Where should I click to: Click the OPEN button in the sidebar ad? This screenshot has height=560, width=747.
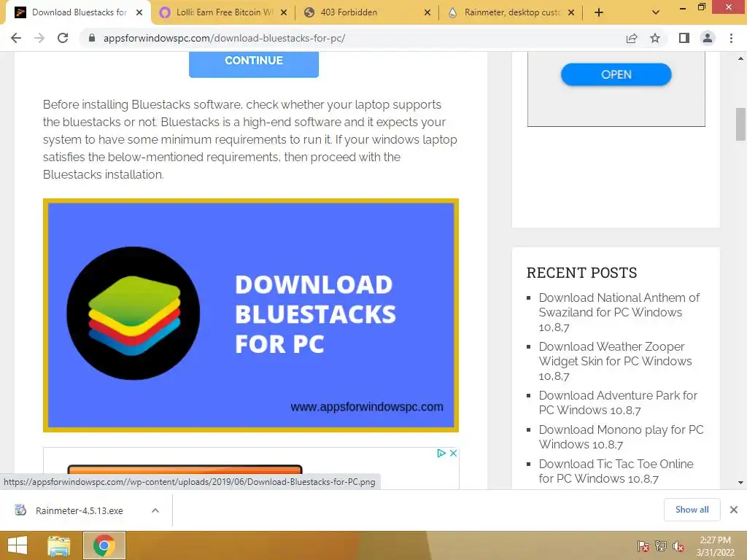616,75
